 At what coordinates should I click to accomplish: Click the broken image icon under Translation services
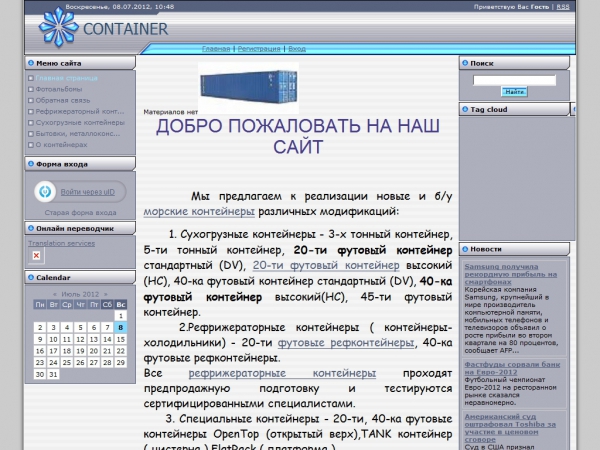click(x=36, y=256)
